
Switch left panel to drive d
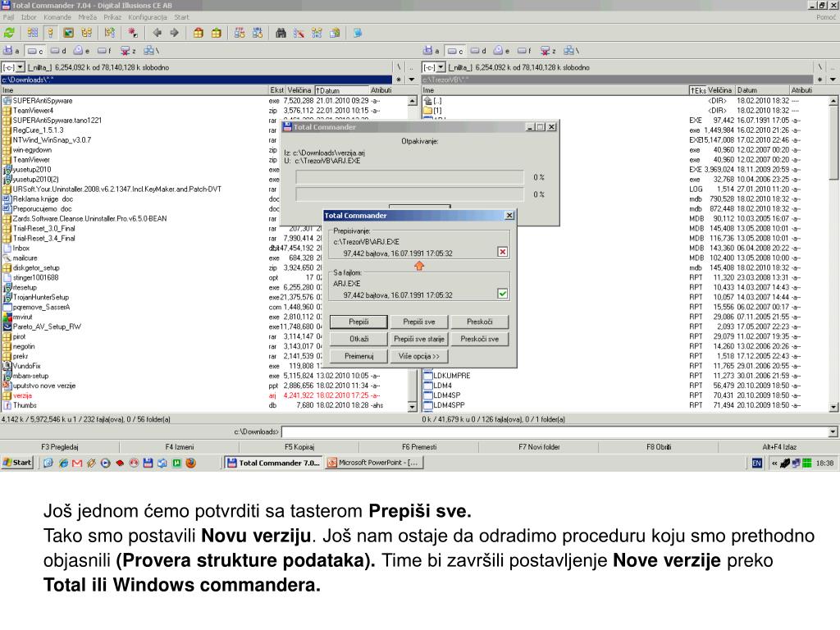click(58, 51)
